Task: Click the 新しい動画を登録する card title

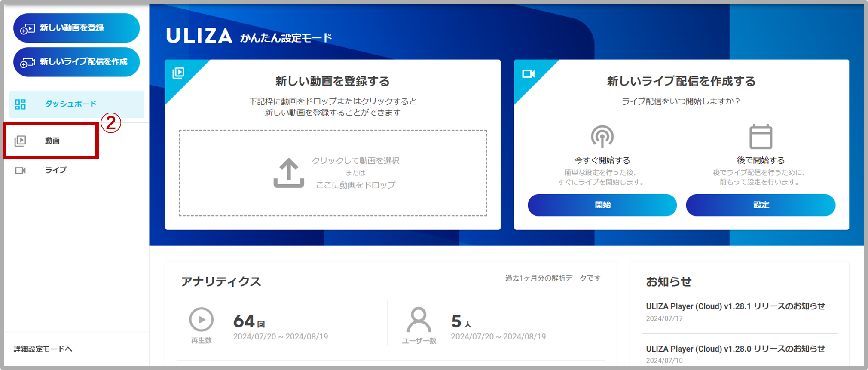Action: 332,81
